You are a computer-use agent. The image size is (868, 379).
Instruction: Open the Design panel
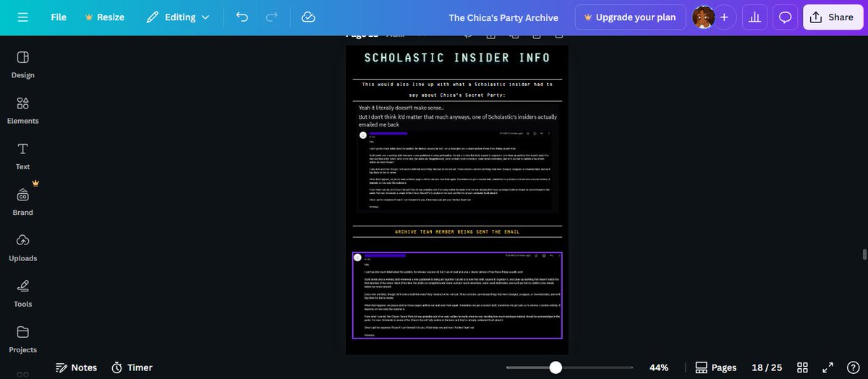pos(22,64)
